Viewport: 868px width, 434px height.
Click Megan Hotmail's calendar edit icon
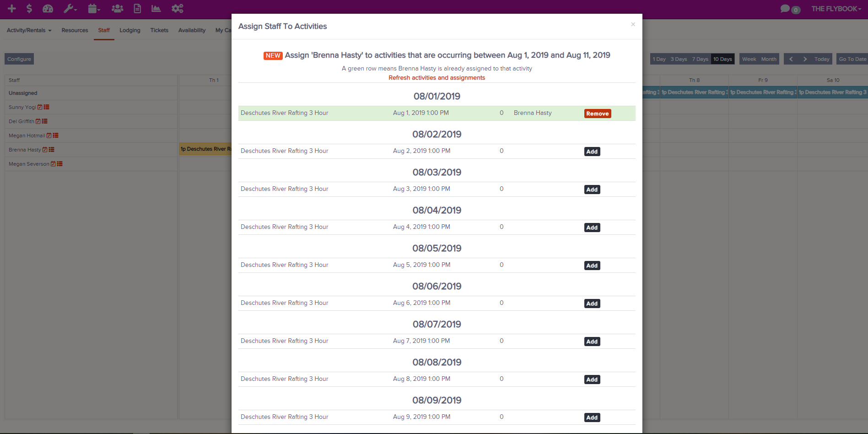point(49,136)
